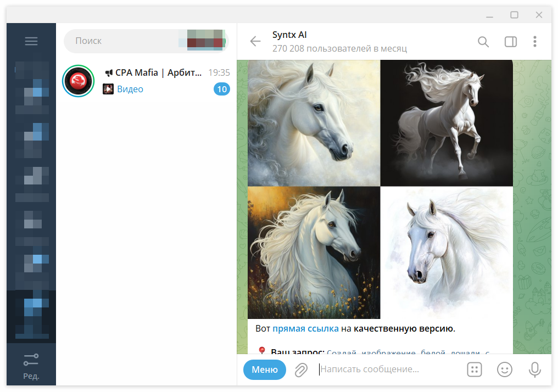The height and width of the screenshot is (392, 558).
Task: View the horse with yellow flowers image
Action: [x=314, y=253]
